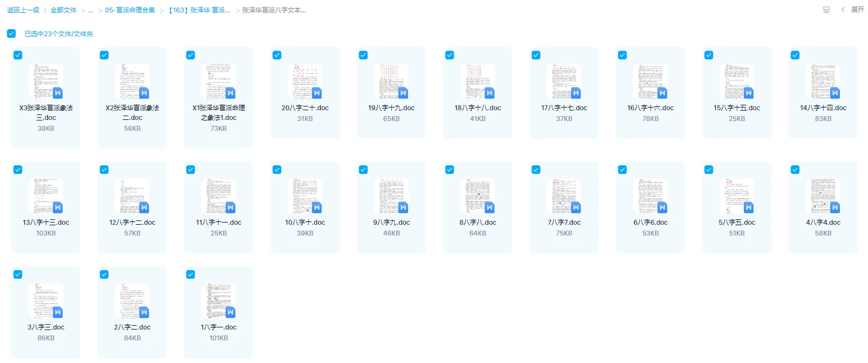The width and height of the screenshot is (868, 363).
Task: Open the 1八字一.doc document icon
Action: (x=219, y=301)
